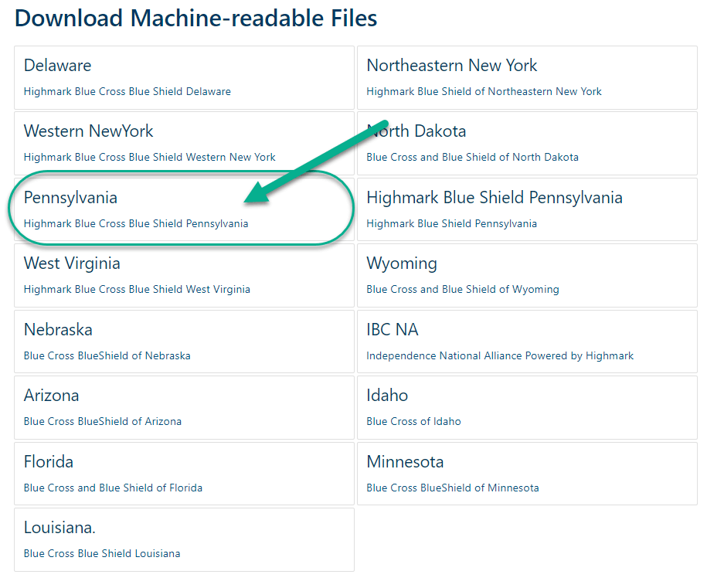Click Highmark Blue Cross Blue Shield Western New York

click(x=149, y=157)
